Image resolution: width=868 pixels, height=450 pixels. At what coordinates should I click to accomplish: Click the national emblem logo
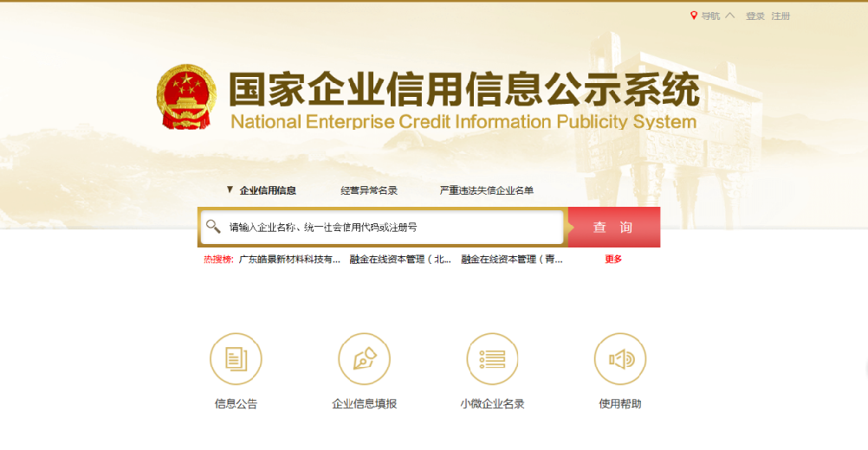pos(186,95)
